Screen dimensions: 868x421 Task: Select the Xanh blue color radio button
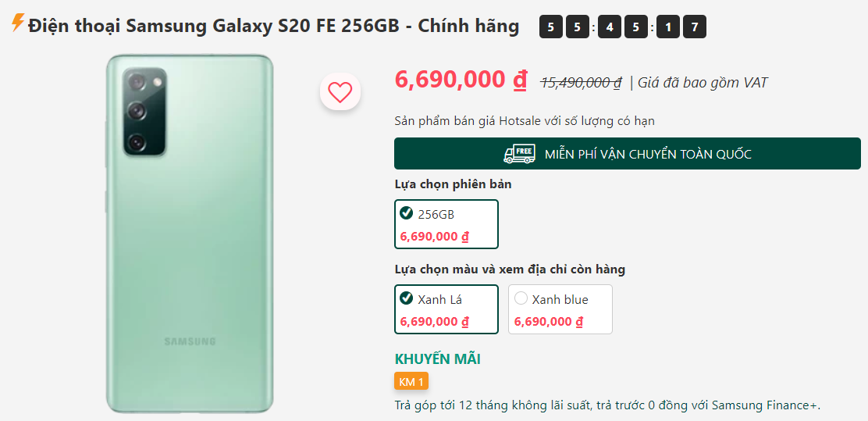[x=521, y=298]
